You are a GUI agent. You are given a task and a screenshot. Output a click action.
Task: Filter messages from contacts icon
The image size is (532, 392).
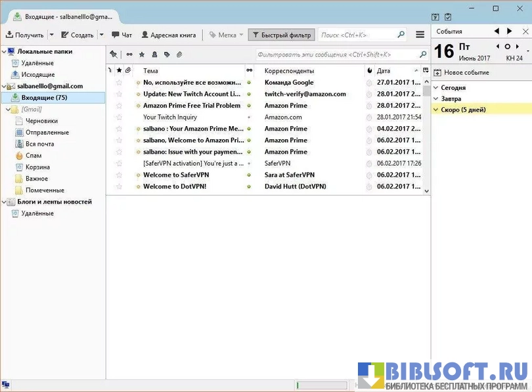154,54
